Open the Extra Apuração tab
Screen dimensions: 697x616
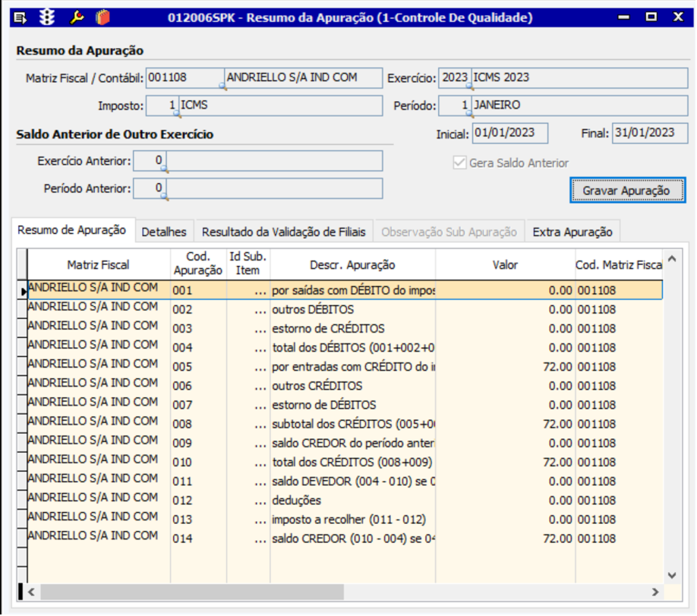click(572, 232)
